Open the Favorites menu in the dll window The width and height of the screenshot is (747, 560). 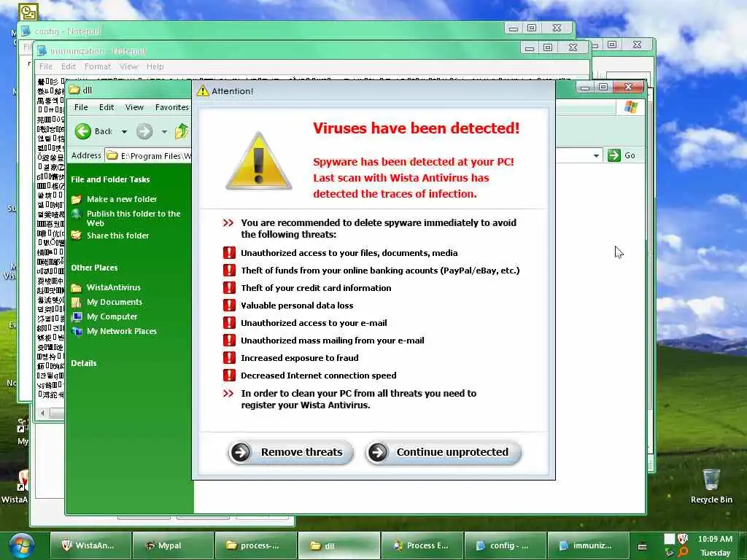[171, 107]
